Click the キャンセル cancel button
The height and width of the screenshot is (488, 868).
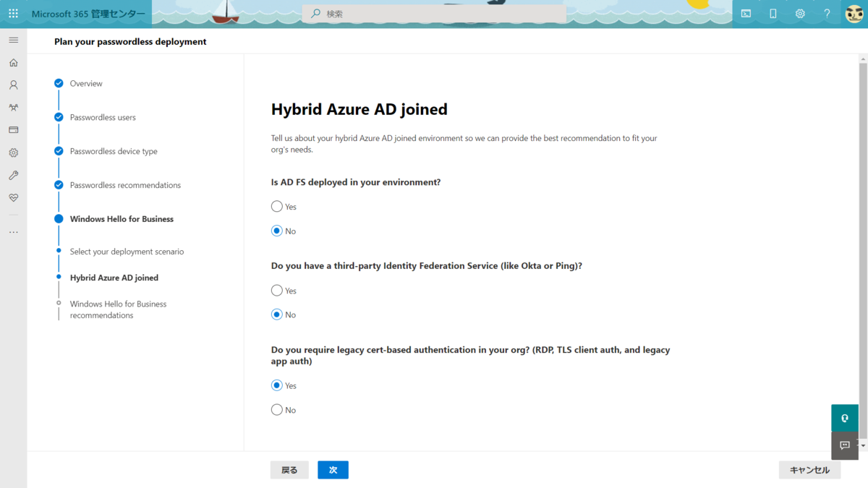click(x=809, y=470)
